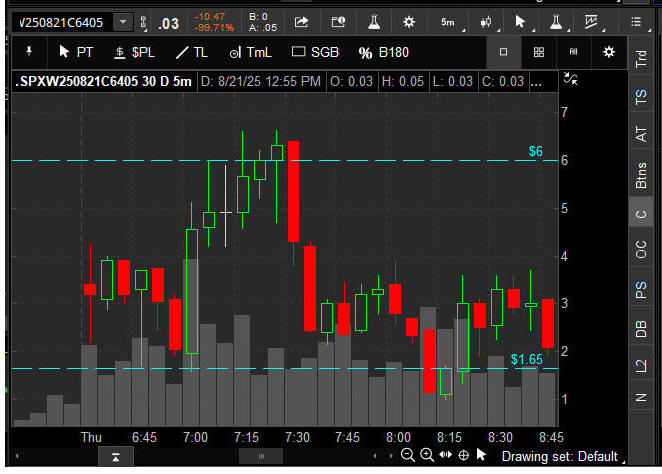The image size is (662, 474).
Task: Click the zoom out magnifier icon
Action: pyautogui.click(x=408, y=455)
